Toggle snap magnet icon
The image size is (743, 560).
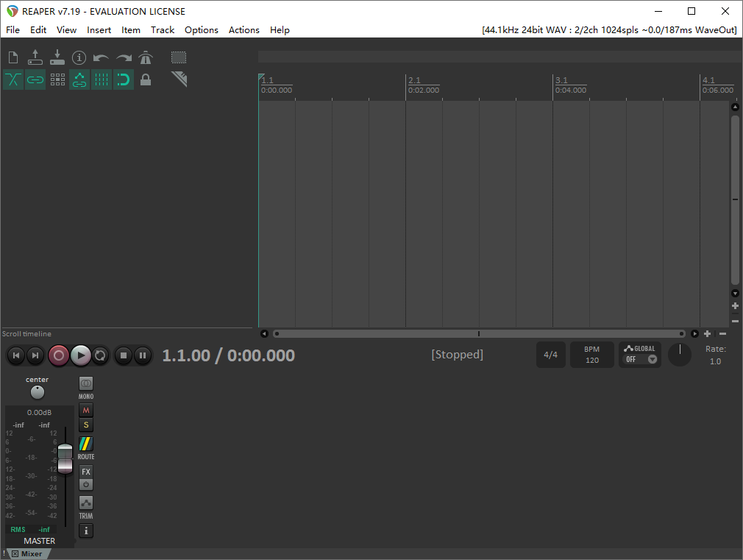click(x=124, y=79)
